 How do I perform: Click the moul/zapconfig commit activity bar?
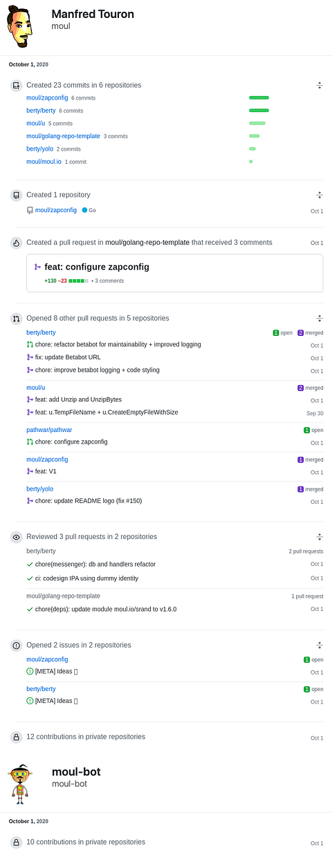pos(259,98)
